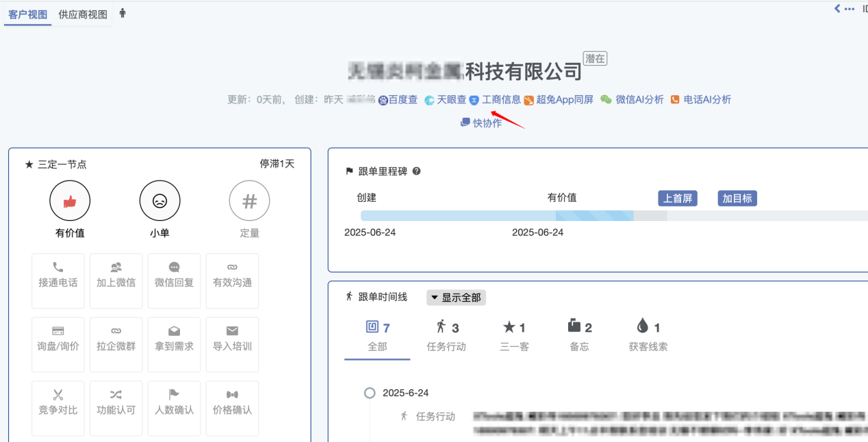The height and width of the screenshot is (442, 868).
Task: Click the 小单 sad-face node
Action: pos(159,201)
